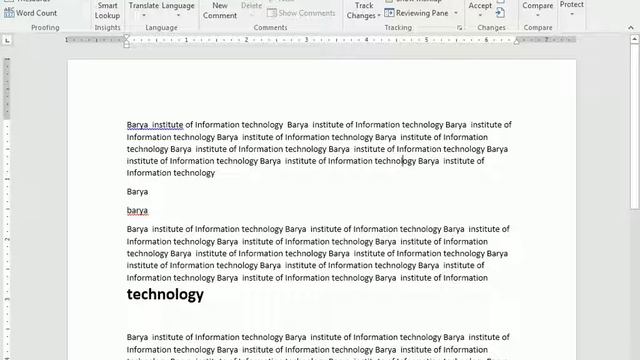Open the Translate dropdown

click(x=144, y=10)
